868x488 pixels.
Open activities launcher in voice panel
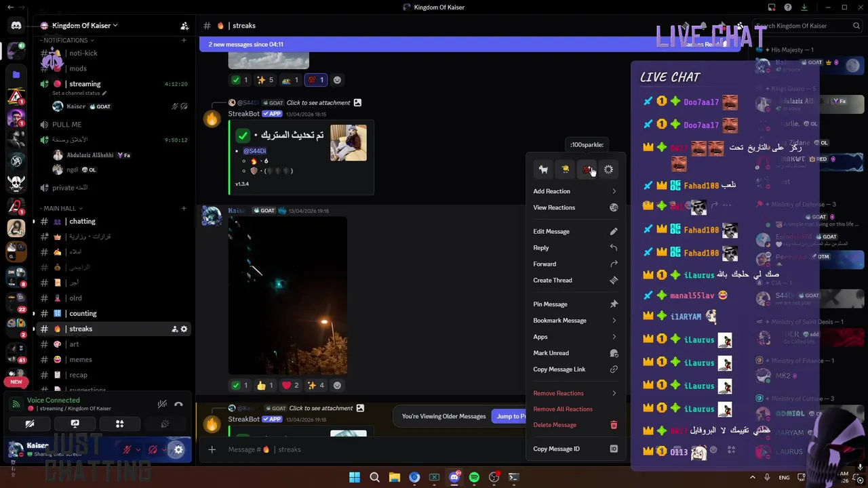(119, 424)
